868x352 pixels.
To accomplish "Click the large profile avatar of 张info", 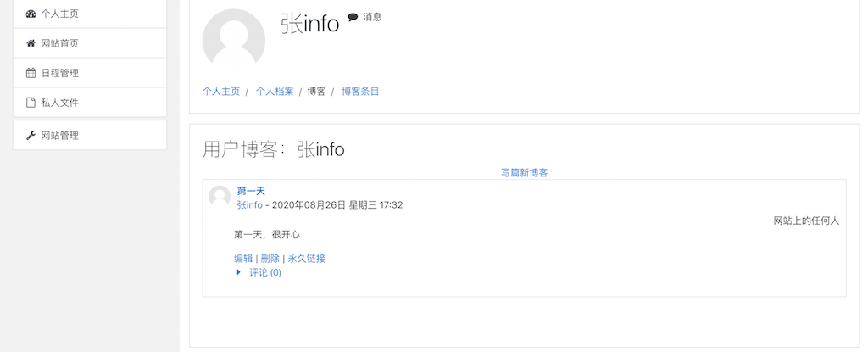I will tap(234, 39).
